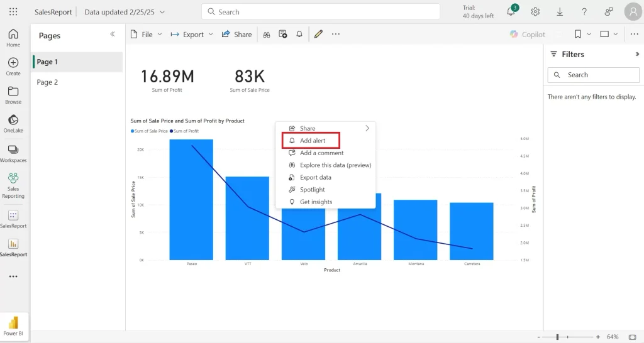Screen dimensions: 644x343
Task: Collapse the Filters pane
Action: [637, 54]
